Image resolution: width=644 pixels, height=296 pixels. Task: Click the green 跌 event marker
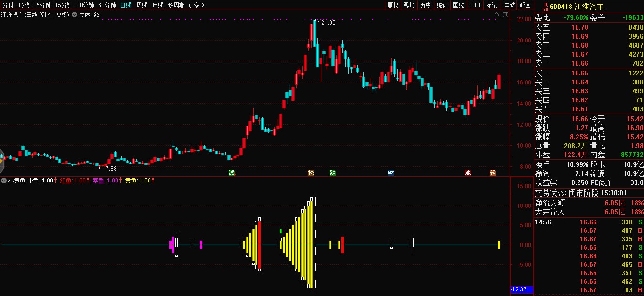pyautogui.click(x=333, y=173)
